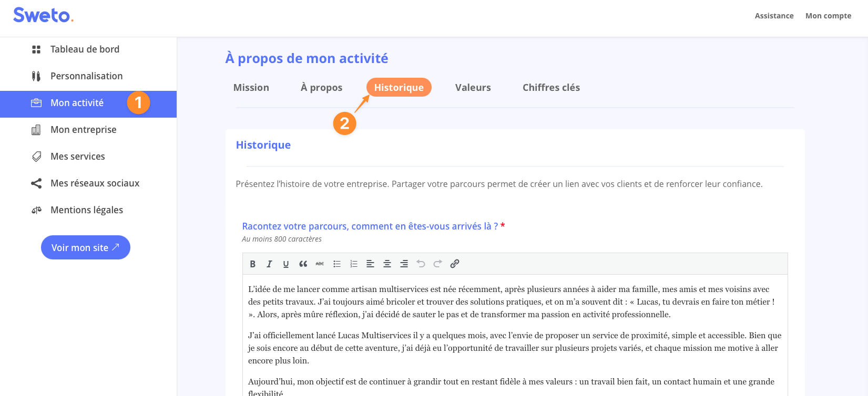Align text to the left
The width and height of the screenshot is (868, 396).
point(370,264)
